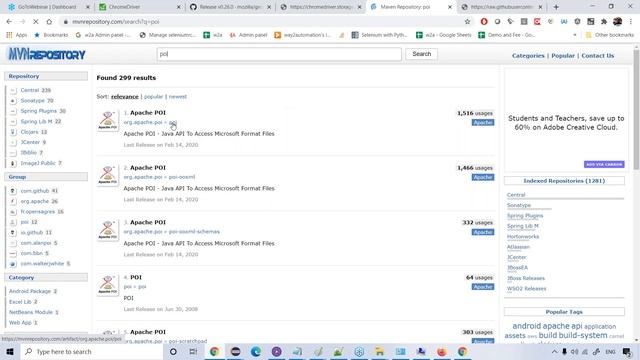Click the Search button
The image size is (640, 360).
(x=421, y=54)
